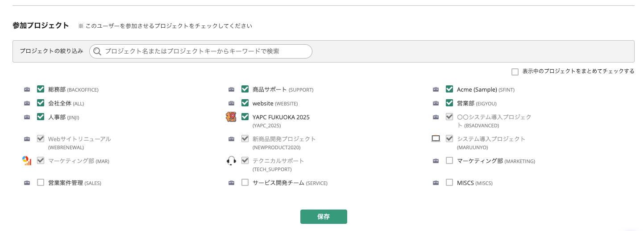Click the 人事部 project label
The width and height of the screenshot is (644, 231).
63,117
